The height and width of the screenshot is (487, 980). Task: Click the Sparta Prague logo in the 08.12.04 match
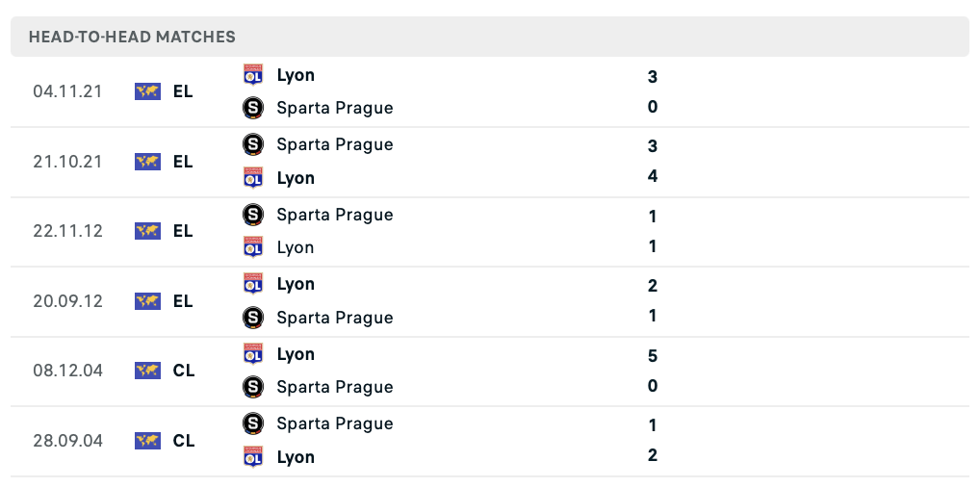[x=252, y=386]
